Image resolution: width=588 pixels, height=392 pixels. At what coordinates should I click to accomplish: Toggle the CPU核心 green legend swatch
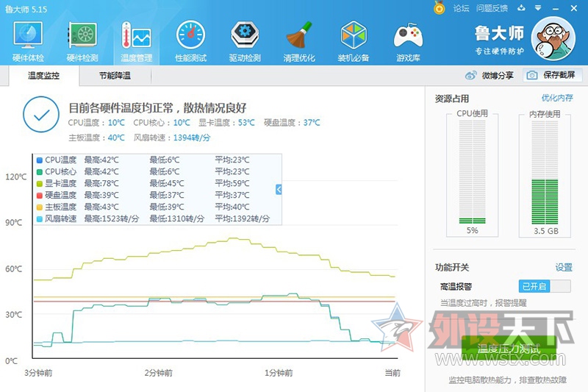40,172
